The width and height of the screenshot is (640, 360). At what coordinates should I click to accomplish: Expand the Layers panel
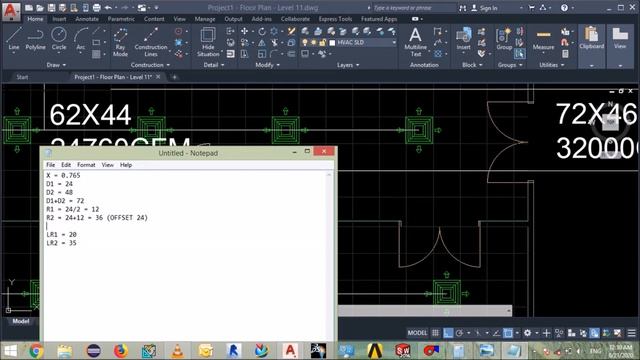tap(348, 65)
